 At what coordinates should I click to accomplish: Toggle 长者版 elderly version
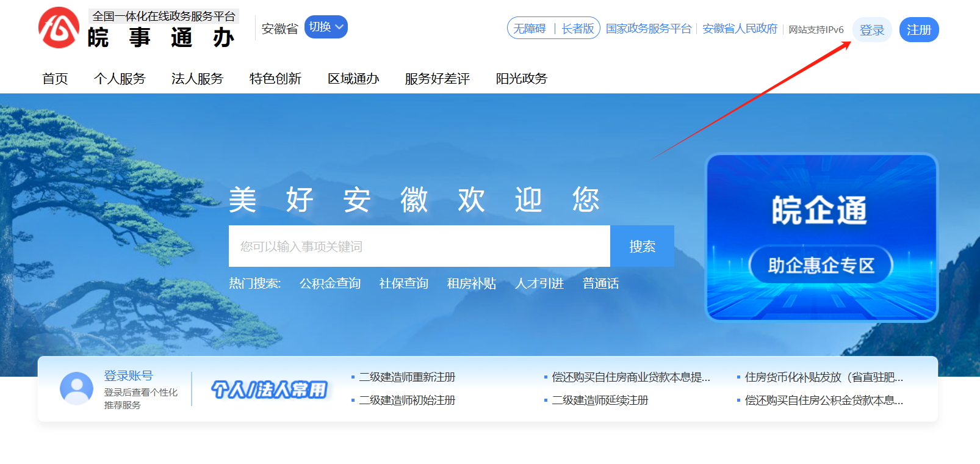pyautogui.click(x=577, y=29)
